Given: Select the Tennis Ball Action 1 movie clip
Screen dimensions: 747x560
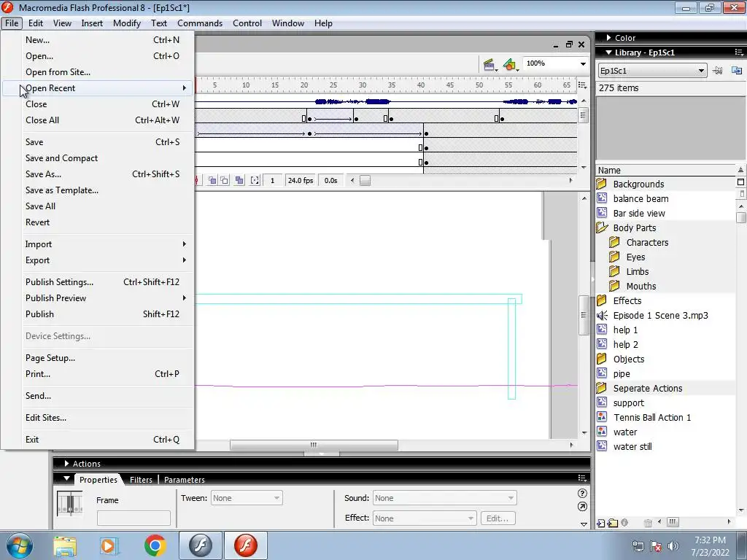Looking at the screenshot, I should pos(651,418).
